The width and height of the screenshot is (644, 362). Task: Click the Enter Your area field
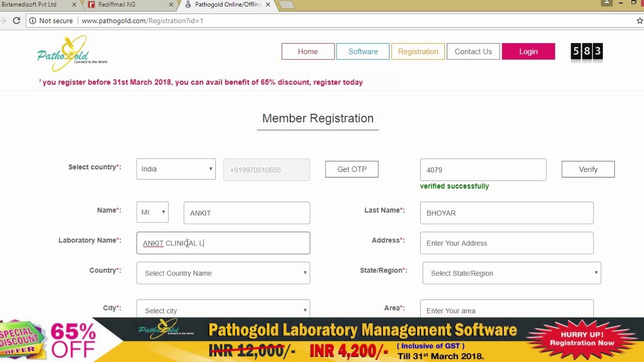click(507, 309)
